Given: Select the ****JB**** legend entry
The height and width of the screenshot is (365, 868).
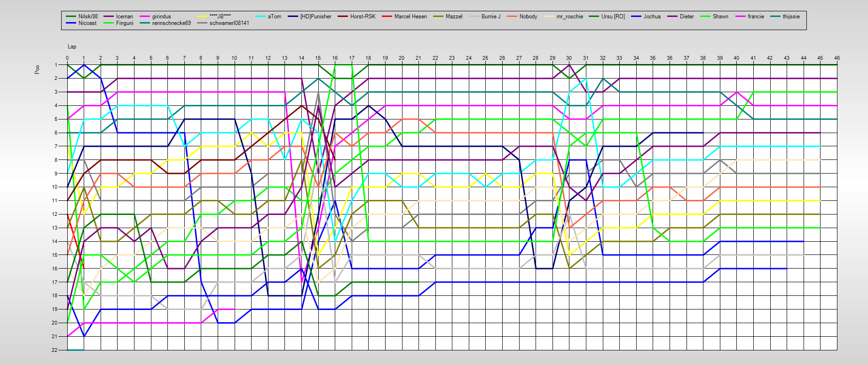Looking at the screenshot, I should click(x=221, y=16).
